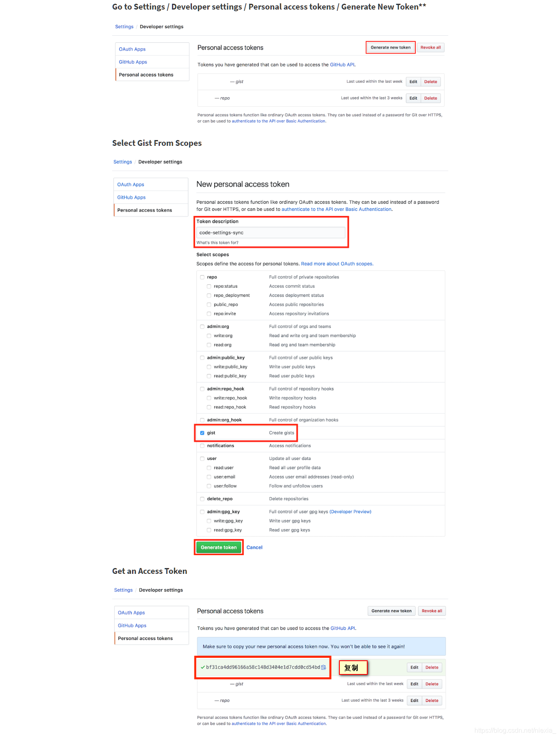
Task: Enable the user:email scope
Action: 209,477
